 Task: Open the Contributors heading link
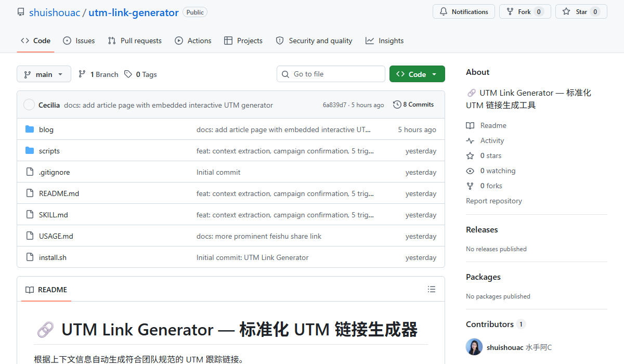click(x=496, y=324)
